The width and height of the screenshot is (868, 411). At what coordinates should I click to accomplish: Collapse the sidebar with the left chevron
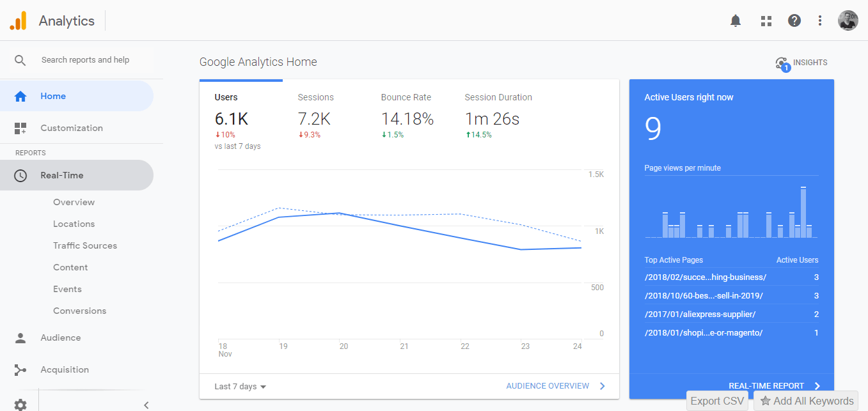pos(146,404)
